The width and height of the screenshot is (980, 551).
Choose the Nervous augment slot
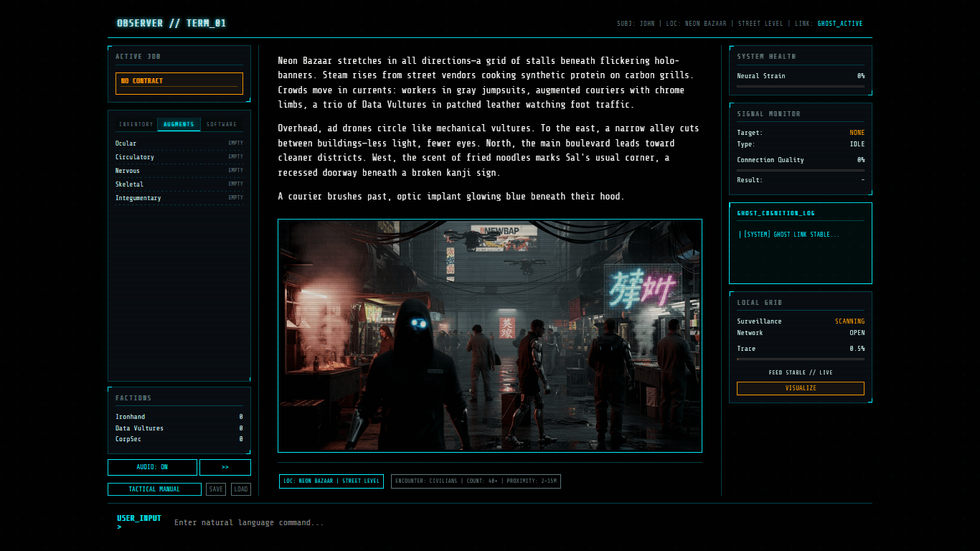point(179,171)
